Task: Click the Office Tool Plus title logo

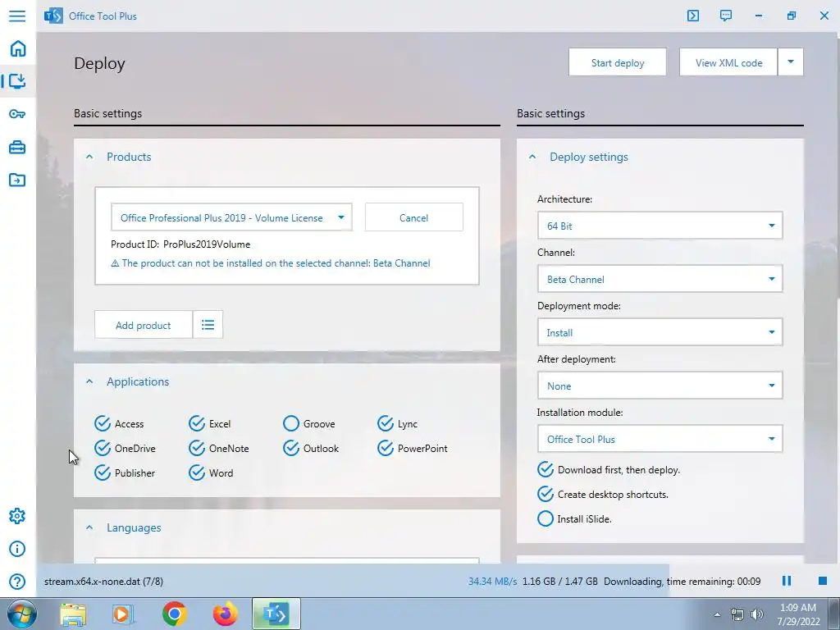Action: point(53,16)
